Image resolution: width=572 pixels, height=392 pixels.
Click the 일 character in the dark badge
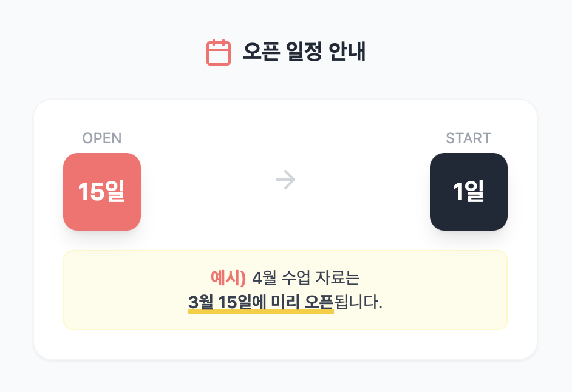[475, 192]
